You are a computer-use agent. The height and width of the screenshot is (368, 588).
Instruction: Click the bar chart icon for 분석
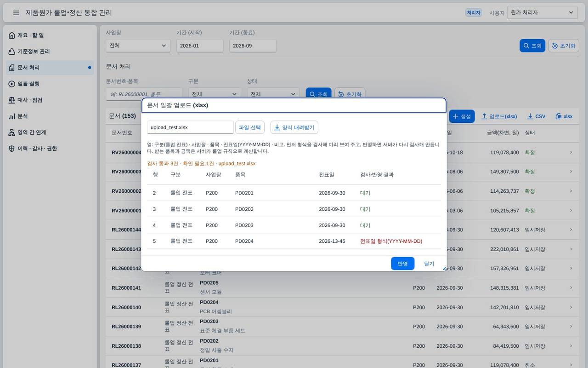point(12,116)
